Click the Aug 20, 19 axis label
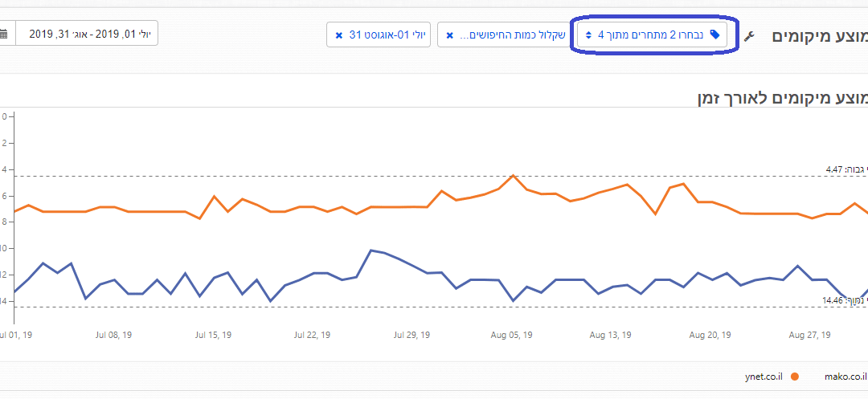Viewport: 868px width, 399px height. [710, 335]
